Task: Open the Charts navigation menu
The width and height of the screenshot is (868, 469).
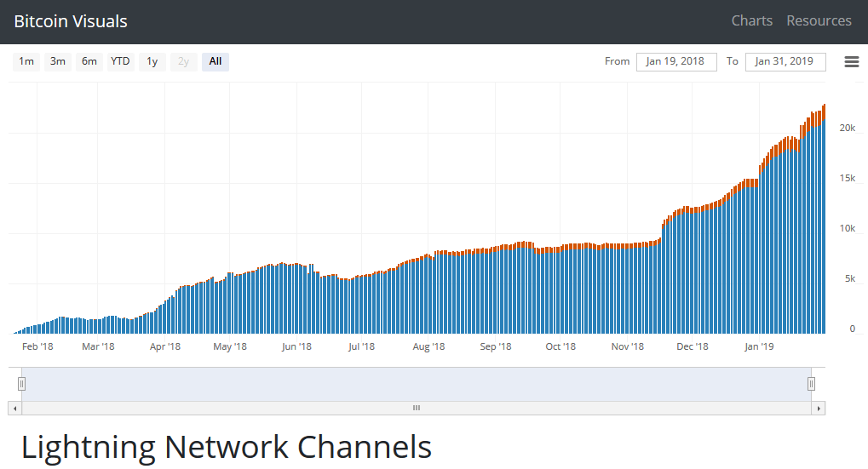Action: pyautogui.click(x=751, y=20)
